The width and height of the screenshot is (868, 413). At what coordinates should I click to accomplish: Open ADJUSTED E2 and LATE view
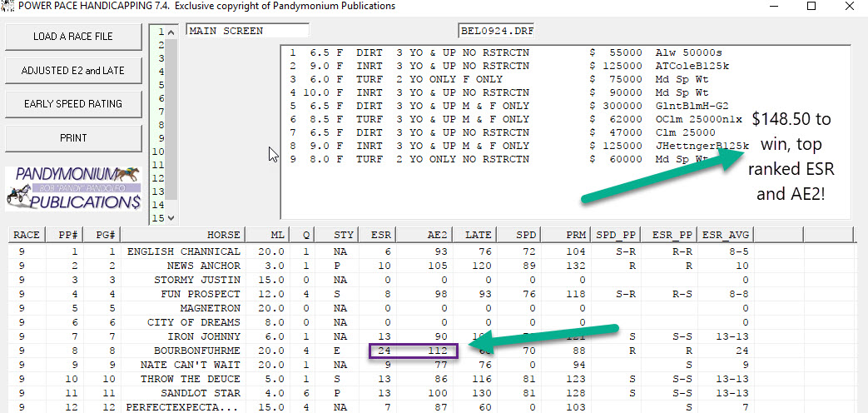coord(73,70)
